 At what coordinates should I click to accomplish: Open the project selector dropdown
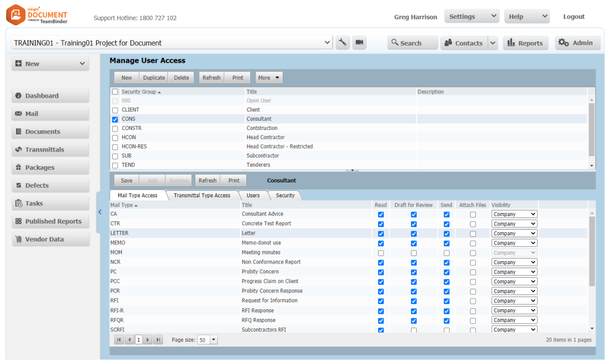(x=327, y=43)
